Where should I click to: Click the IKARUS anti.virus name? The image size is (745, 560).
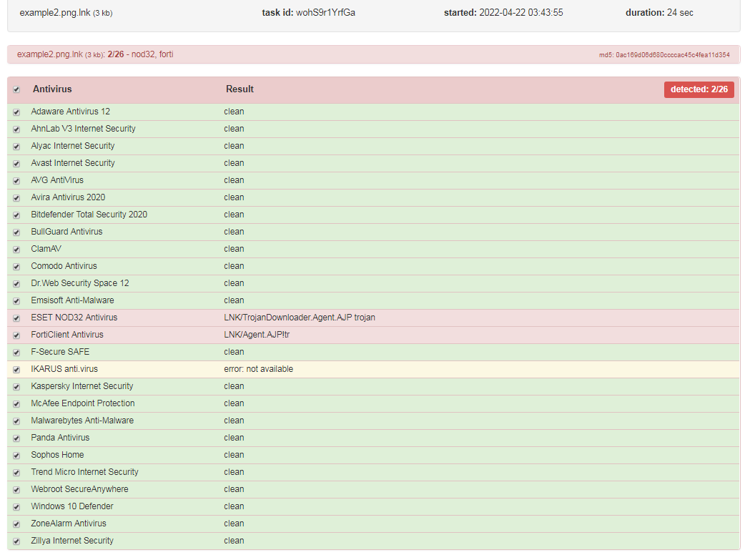[64, 369]
